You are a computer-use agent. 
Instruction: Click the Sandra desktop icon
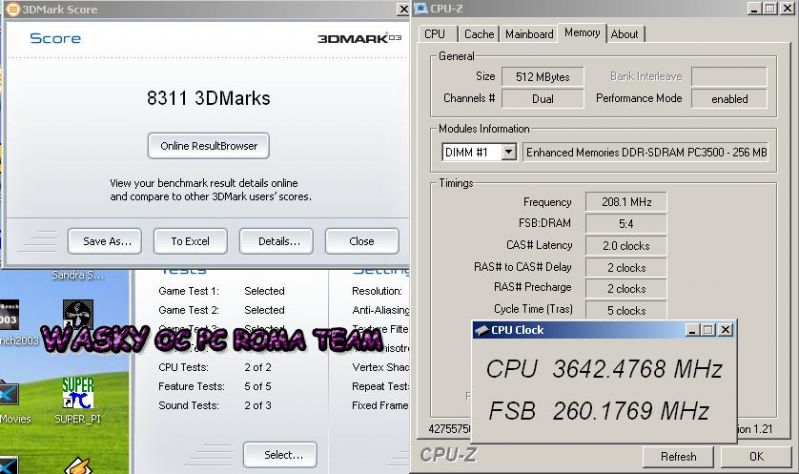77,275
